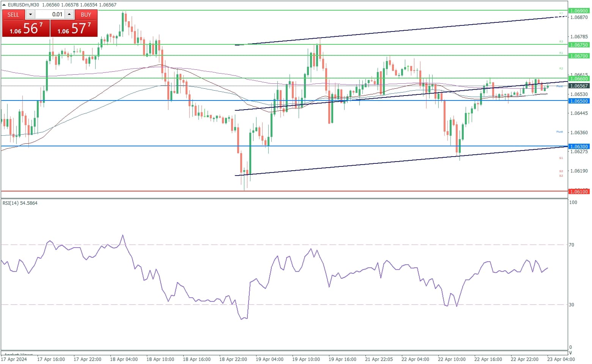Click the 22 Apr 10:00 time label

coord(452,359)
